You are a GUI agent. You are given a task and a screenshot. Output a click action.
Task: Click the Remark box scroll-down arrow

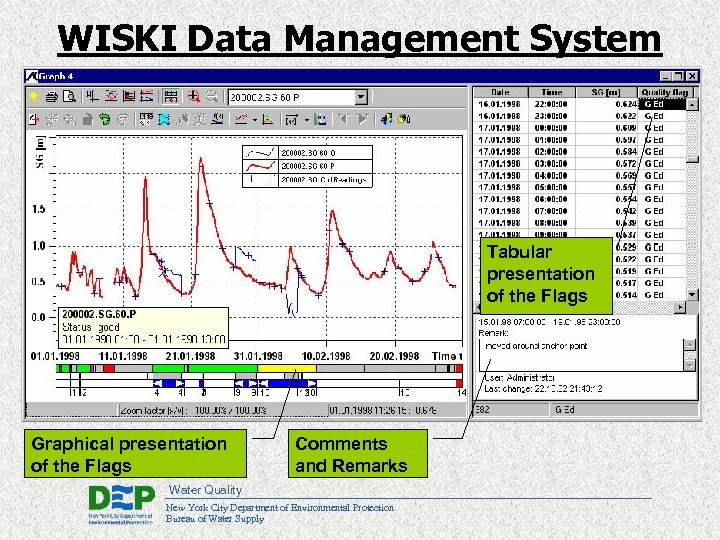(690, 365)
